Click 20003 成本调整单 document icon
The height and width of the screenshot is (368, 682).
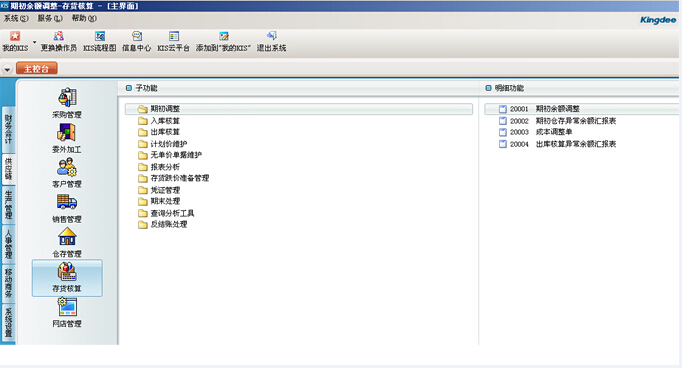click(x=503, y=132)
